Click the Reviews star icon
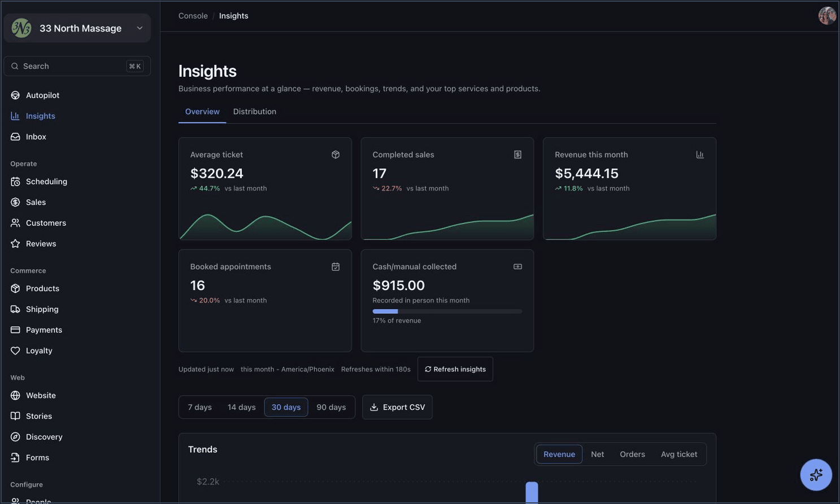840x504 pixels. (x=15, y=244)
